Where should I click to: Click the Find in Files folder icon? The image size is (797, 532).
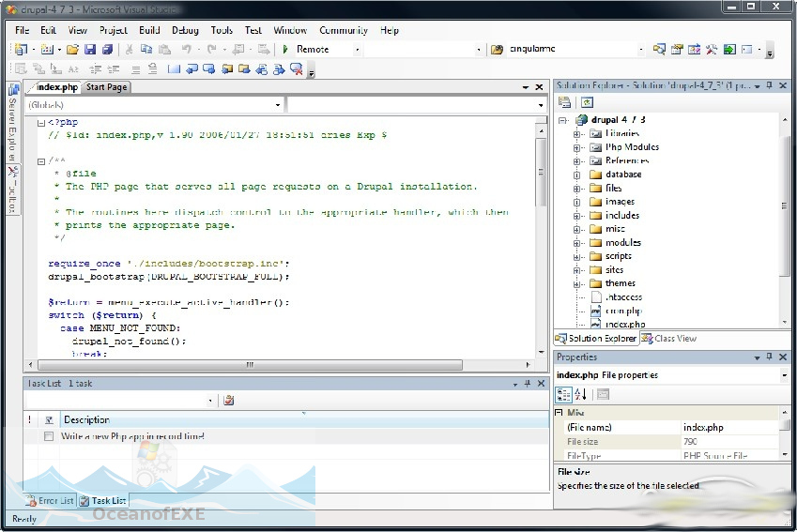pos(497,50)
